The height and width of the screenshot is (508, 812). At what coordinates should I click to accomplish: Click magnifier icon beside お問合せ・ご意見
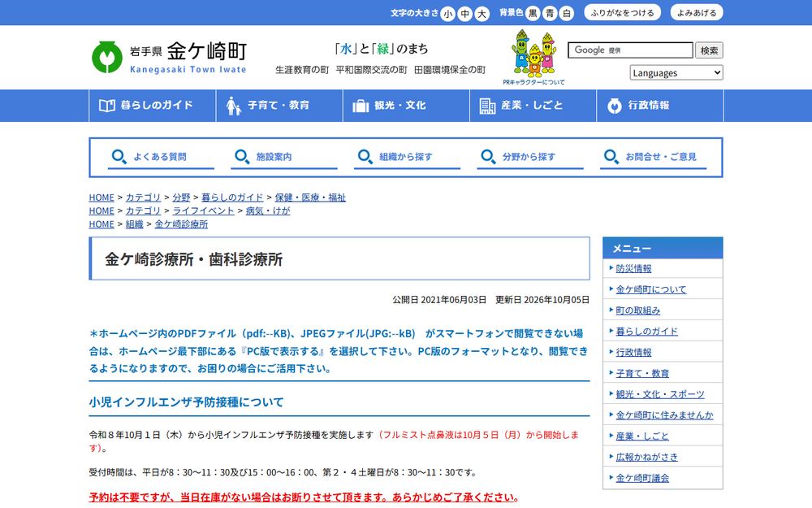point(611,157)
